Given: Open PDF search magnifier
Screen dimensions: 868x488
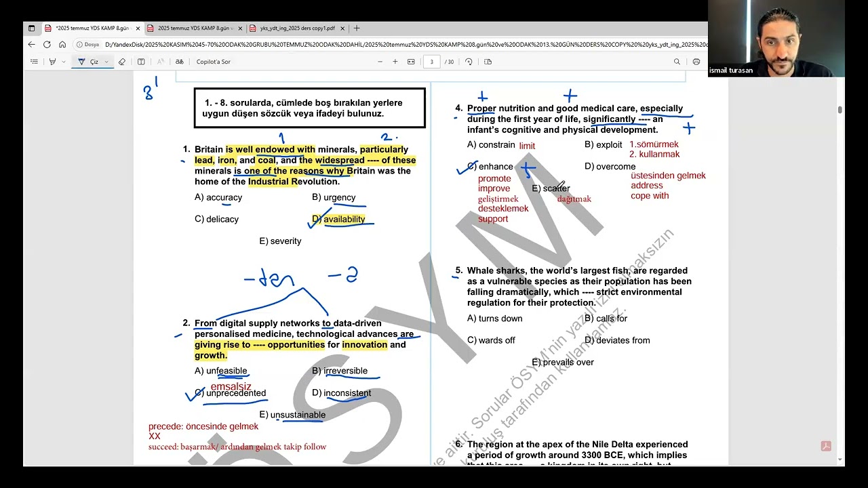Looking at the screenshot, I should point(677,62).
